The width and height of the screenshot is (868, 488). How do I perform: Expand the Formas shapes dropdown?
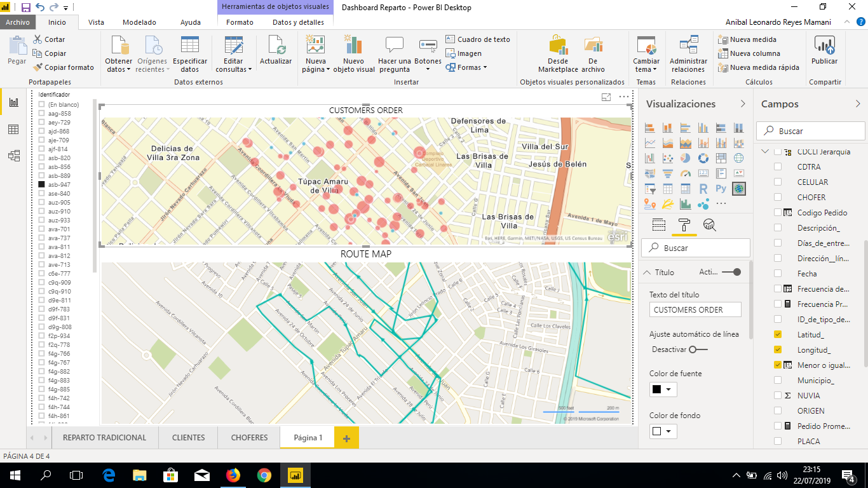[466, 67]
